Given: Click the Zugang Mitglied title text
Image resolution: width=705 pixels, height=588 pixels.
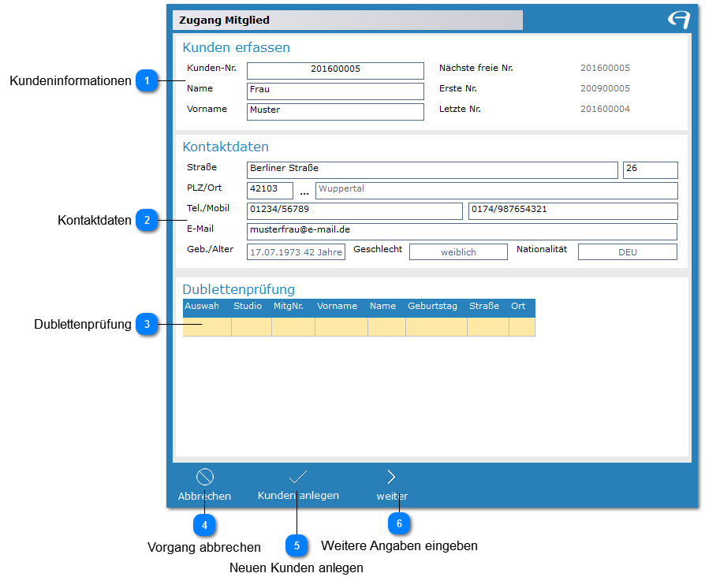Looking at the screenshot, I should 224,20.
